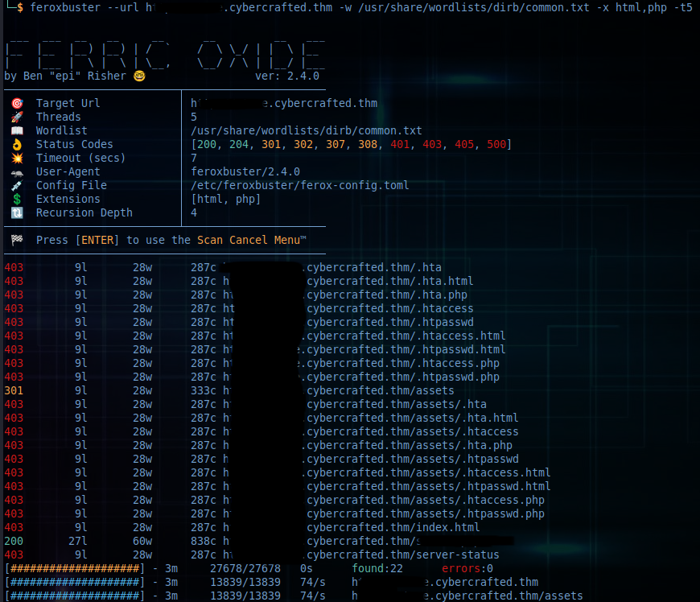Click the open book emoji beside Wordlist
The image size is (700, 602).
point(17,131)
